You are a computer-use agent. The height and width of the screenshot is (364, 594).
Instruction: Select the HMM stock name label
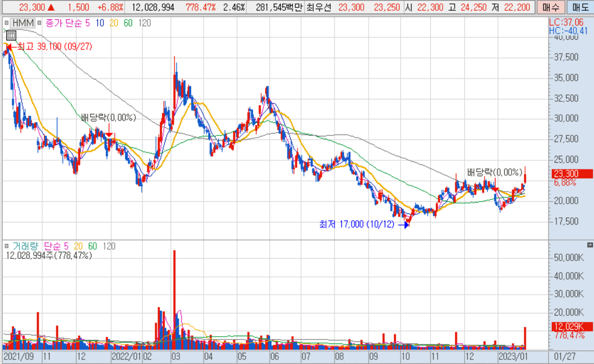[x=23, y=23]
